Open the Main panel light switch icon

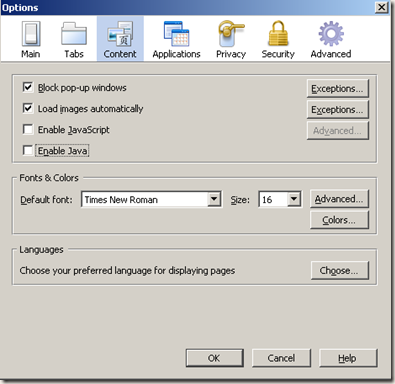[x=31, y=34]
